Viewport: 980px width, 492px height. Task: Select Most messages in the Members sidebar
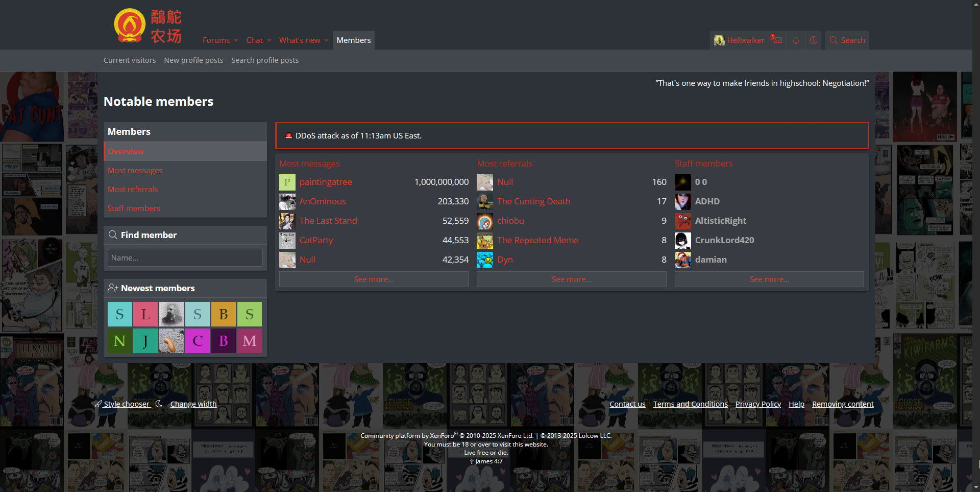tap(185, 171)
